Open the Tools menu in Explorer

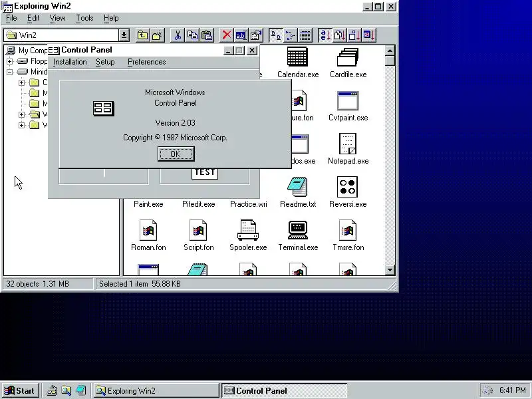(x=84, y=18)
